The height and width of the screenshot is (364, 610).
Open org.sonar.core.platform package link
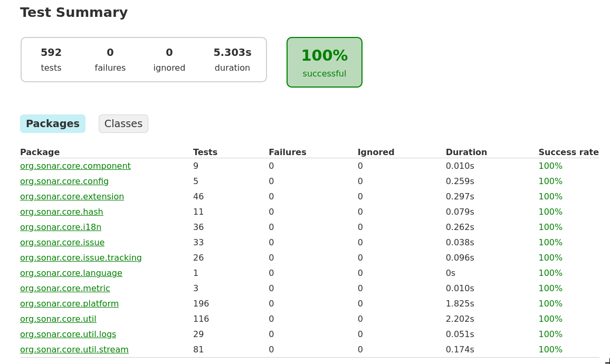point(69,303)
